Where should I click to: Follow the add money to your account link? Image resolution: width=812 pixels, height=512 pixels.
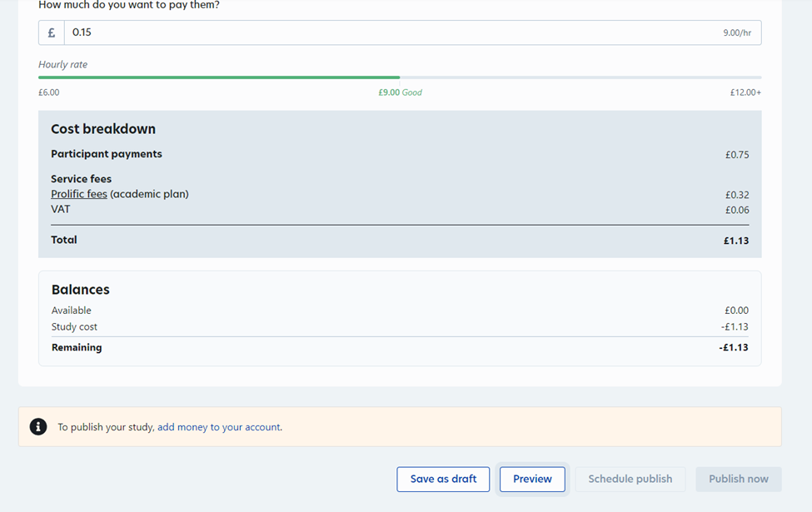(x=219, y=427)
